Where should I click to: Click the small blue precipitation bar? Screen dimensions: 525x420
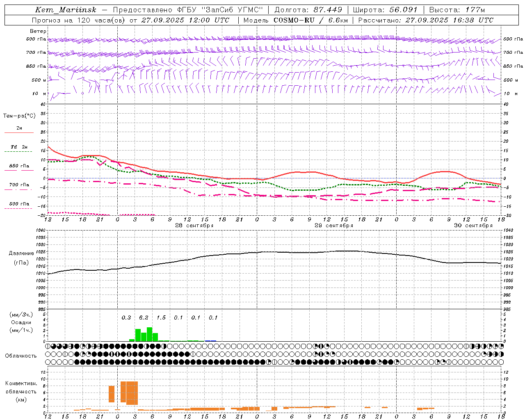(211, 341)
